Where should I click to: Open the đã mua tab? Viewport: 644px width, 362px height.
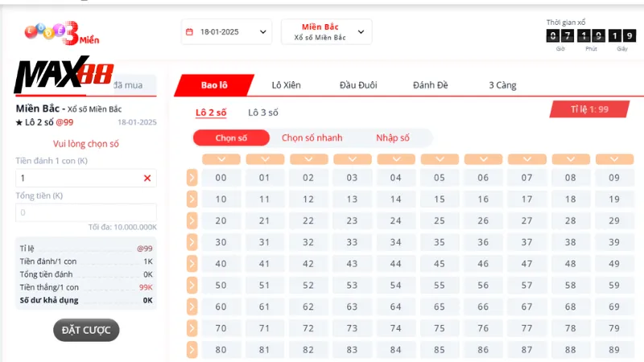point(128,85)
